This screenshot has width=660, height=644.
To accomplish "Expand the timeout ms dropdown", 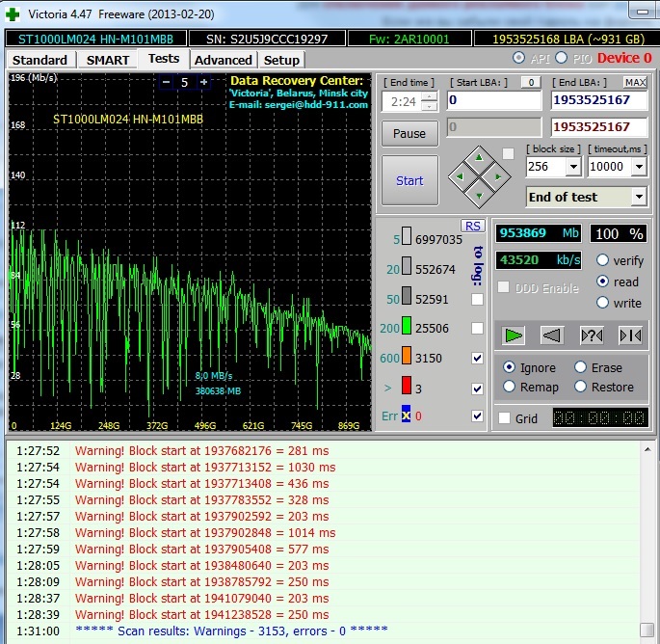I will (640, 167).
